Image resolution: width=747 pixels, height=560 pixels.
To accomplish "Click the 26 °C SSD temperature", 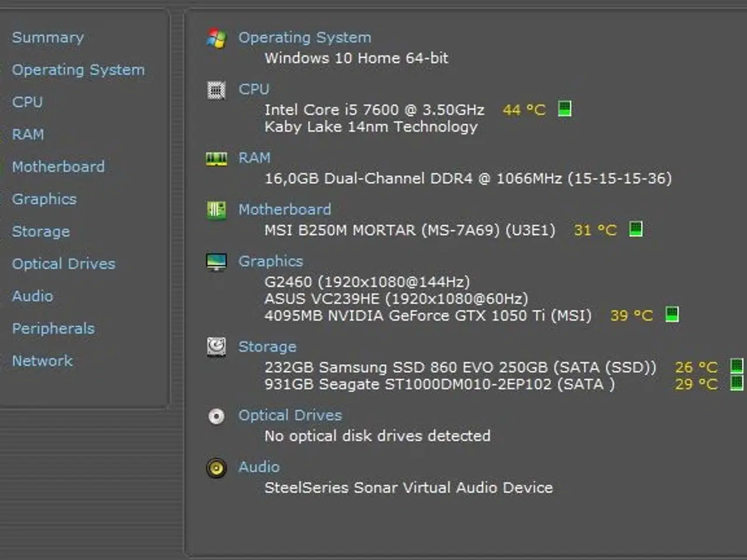I will click(696, 367).
